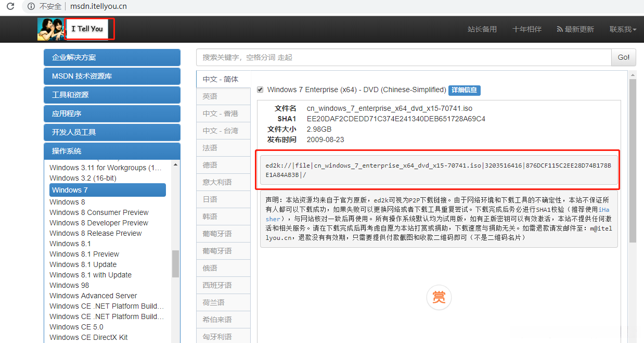The height and width of the screenshot is (343, 644).
Task: Open the orange 赏 donate icon
Action: click(439, 298)
